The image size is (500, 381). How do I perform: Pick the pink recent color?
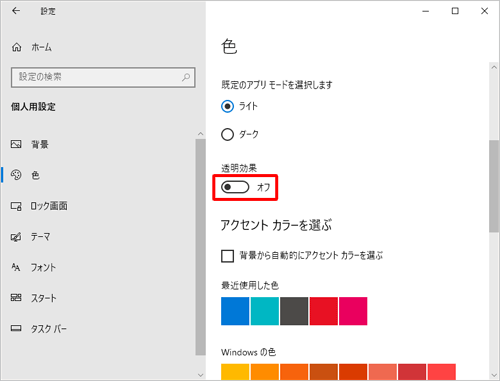(353, 311)
